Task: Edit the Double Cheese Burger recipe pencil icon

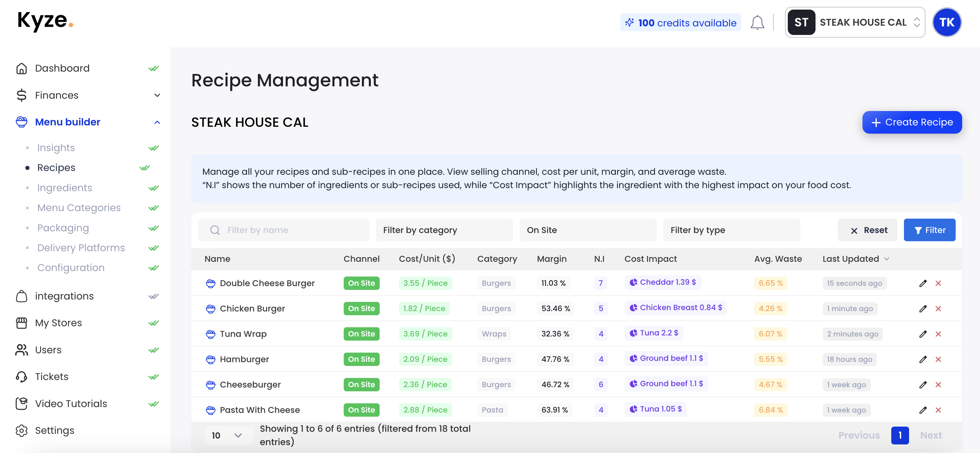Action: 922,283
